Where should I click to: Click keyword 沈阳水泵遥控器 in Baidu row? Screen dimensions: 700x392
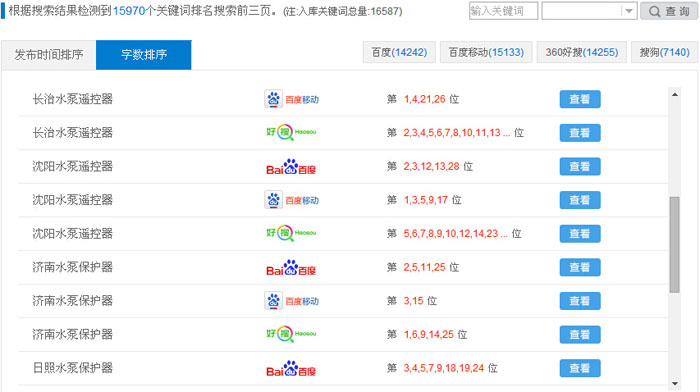point(72,167)
